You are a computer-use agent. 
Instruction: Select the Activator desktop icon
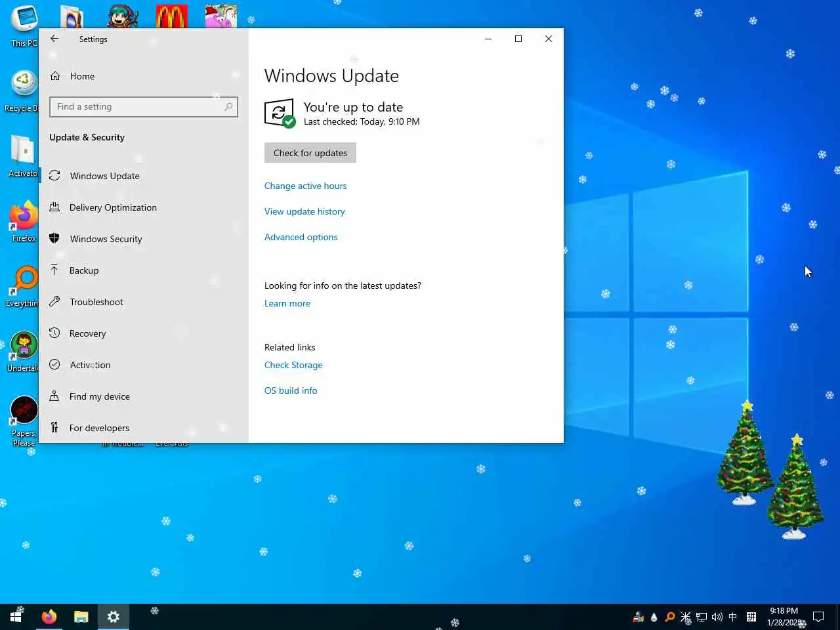[x=23, y=156]
